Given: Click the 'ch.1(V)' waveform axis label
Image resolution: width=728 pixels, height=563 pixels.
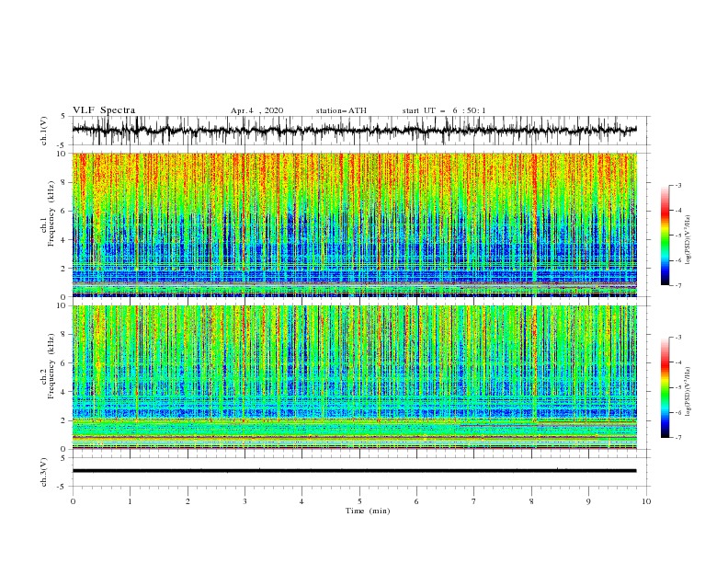Looking at the screenshot, I should tap(44, 131).
